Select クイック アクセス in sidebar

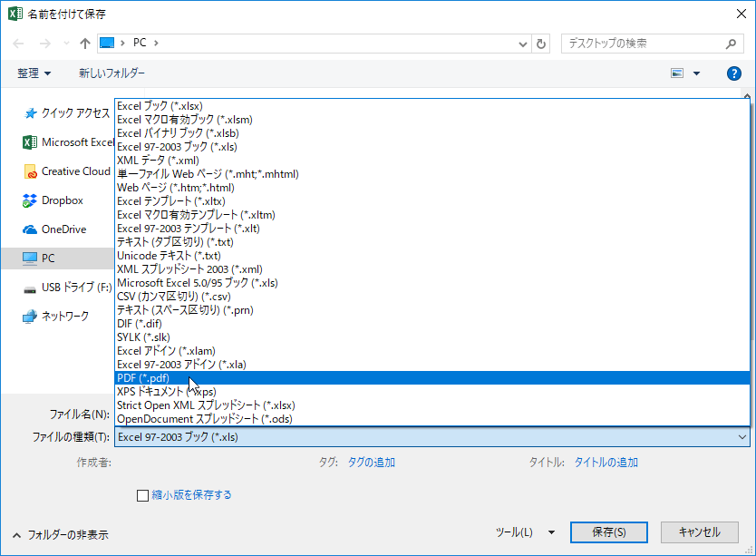pos(66,113)
